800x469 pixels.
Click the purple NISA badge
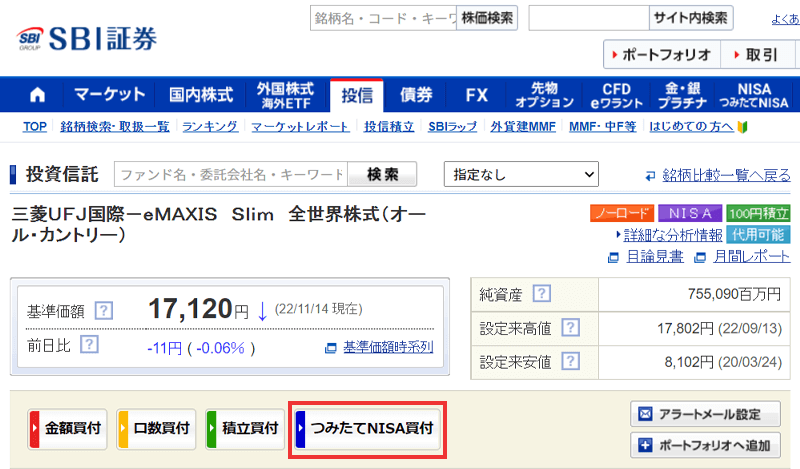[690, 213]
